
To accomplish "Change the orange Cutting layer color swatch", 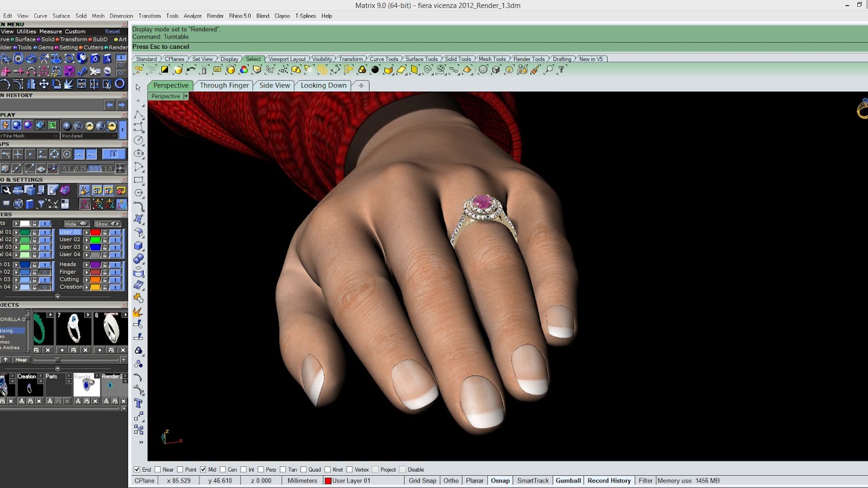I will click(96, 279).
